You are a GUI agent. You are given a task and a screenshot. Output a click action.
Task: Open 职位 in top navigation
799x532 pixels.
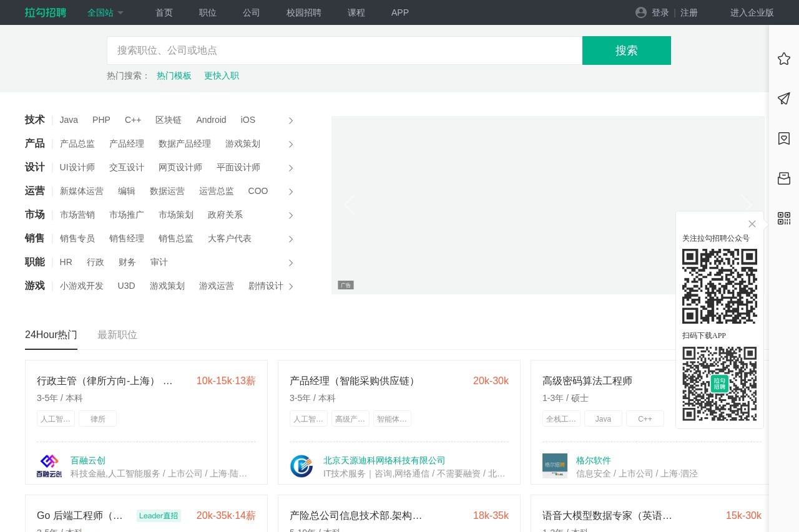(208, 12)
